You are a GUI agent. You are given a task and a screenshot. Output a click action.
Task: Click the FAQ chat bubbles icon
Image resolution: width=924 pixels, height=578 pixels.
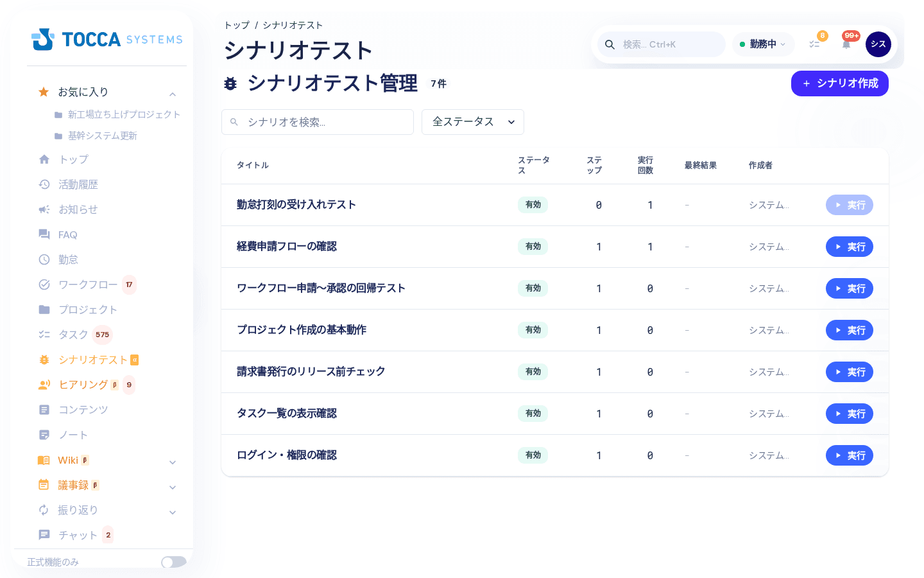44,234
